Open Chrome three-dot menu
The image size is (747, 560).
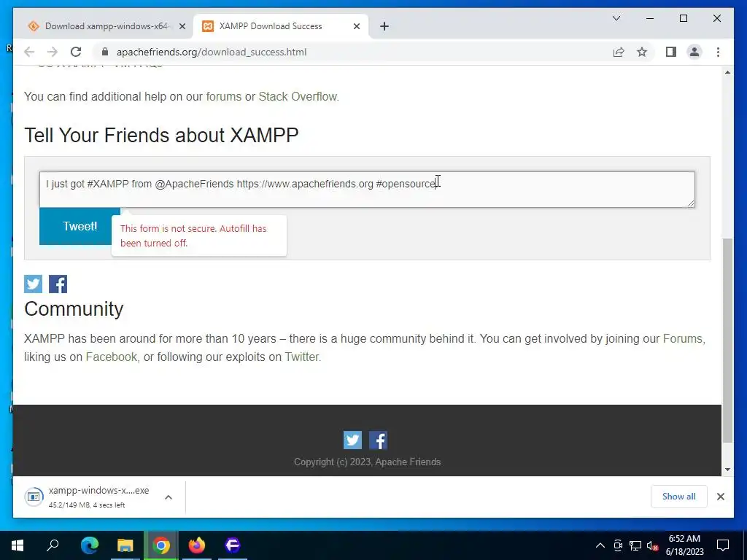[x=718, y=52]
